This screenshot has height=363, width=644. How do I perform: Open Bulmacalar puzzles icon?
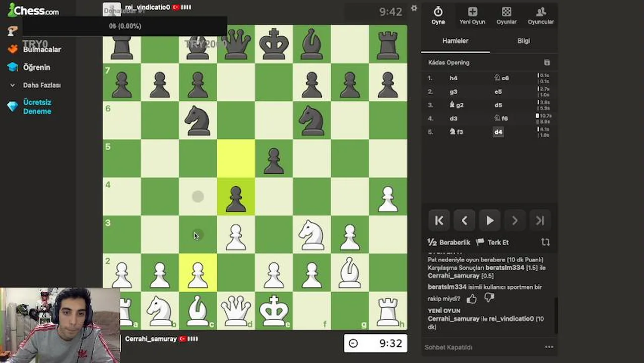[13, 49]
